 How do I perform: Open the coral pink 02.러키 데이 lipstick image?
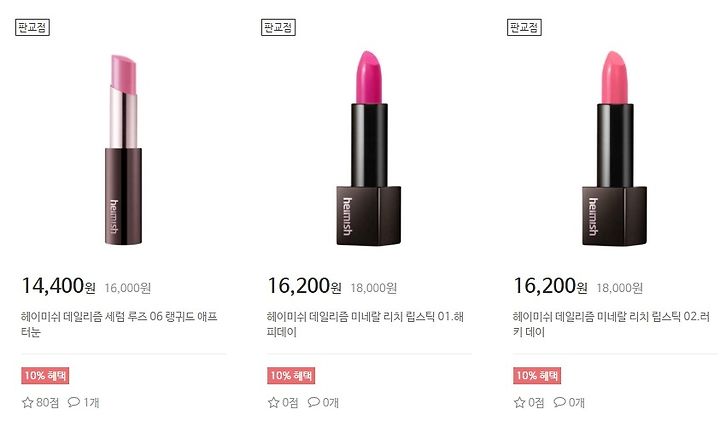(x=614, y=148)
